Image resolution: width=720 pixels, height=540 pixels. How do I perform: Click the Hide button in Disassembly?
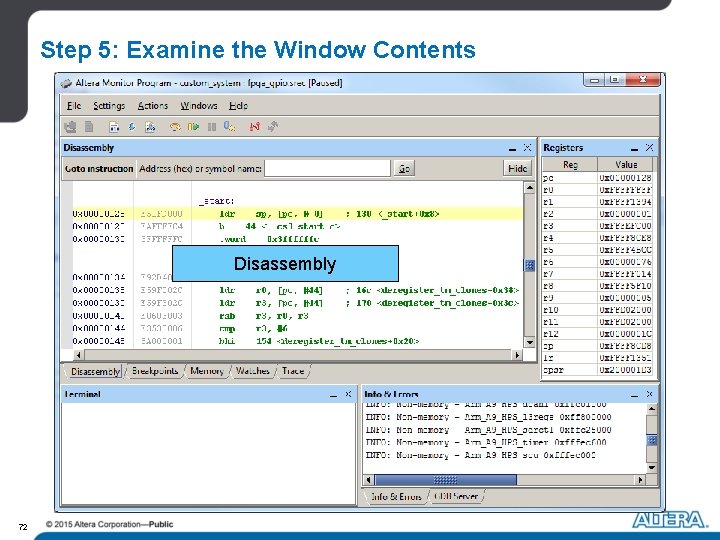click(518, 169)
